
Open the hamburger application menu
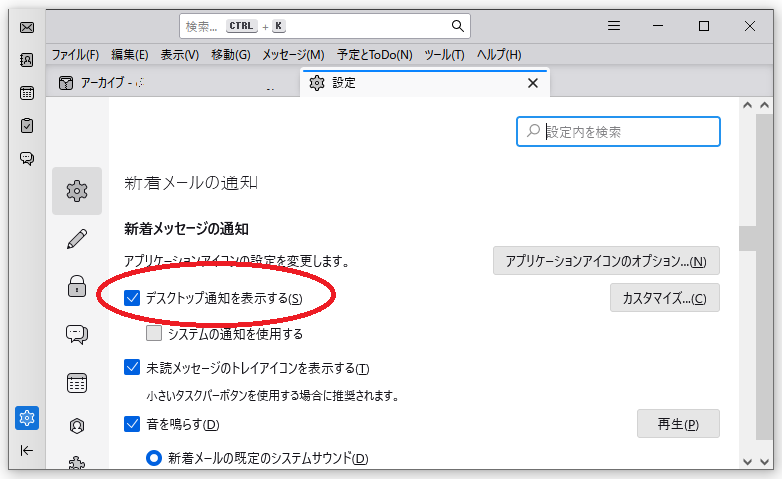(x=614, y=26)
